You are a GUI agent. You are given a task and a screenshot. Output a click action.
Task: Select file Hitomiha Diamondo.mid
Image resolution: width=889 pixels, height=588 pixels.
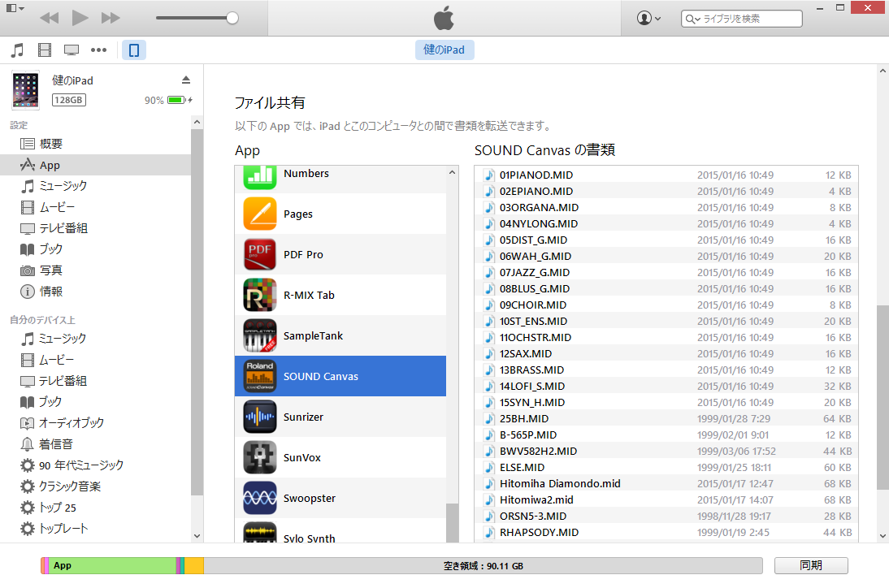(x=666, y=484)
